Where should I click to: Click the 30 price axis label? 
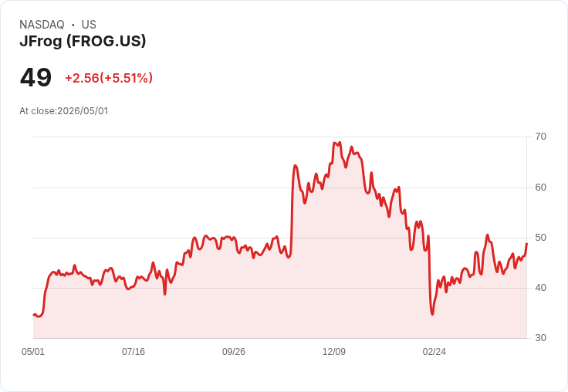pyautogui.click(x=540, y=338)
